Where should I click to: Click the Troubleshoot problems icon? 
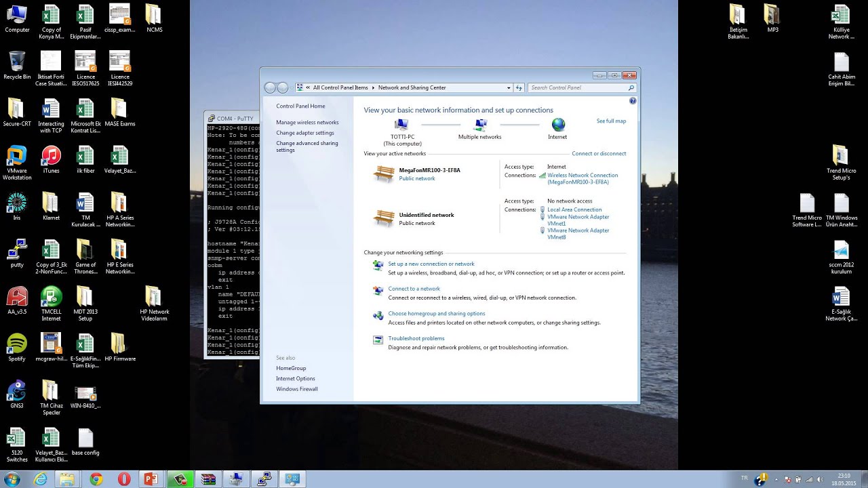point(378,340)
